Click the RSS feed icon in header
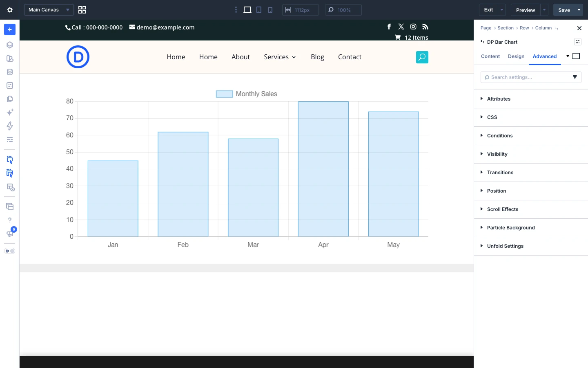The image size is (588, 368). click(425, 27)
